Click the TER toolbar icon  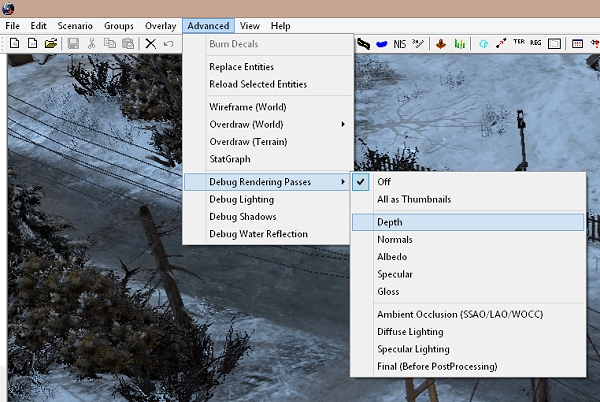click(519, 42)
